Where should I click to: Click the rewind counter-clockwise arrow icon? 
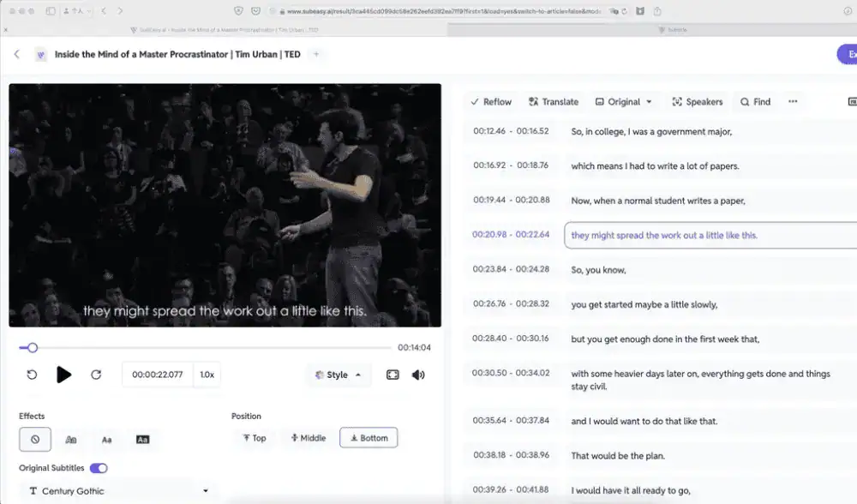pos(32,375)
